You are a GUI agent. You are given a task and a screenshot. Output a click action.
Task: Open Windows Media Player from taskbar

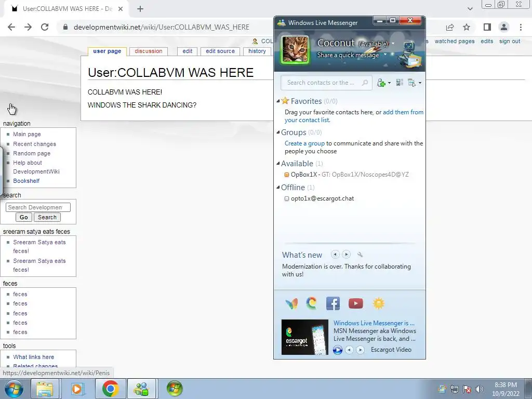[77, 389]
